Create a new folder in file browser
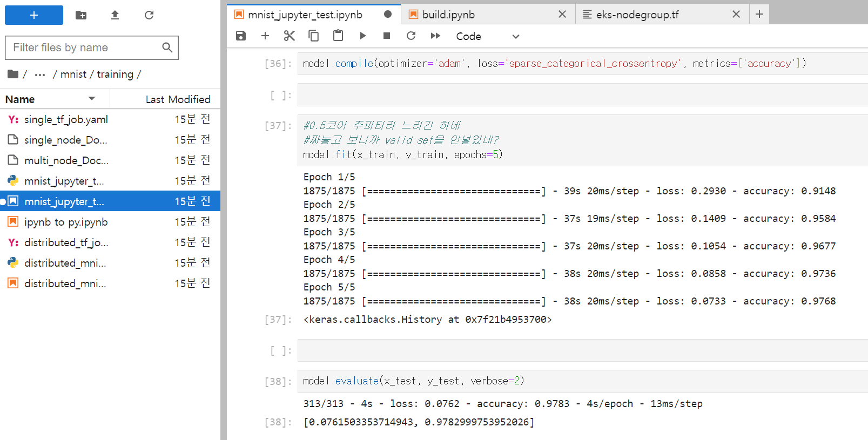Screen dimensions: 868x440 click(x=81, y=15)
